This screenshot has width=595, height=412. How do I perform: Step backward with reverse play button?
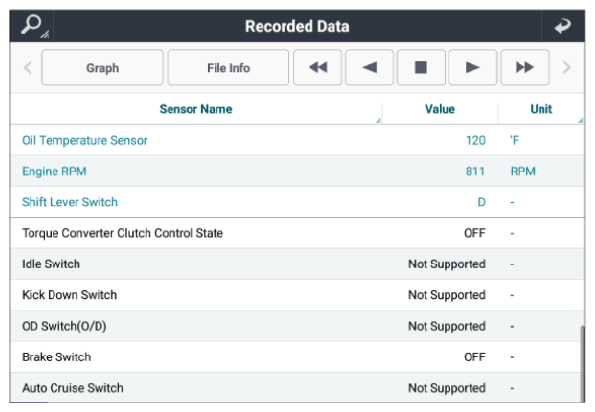369,67
